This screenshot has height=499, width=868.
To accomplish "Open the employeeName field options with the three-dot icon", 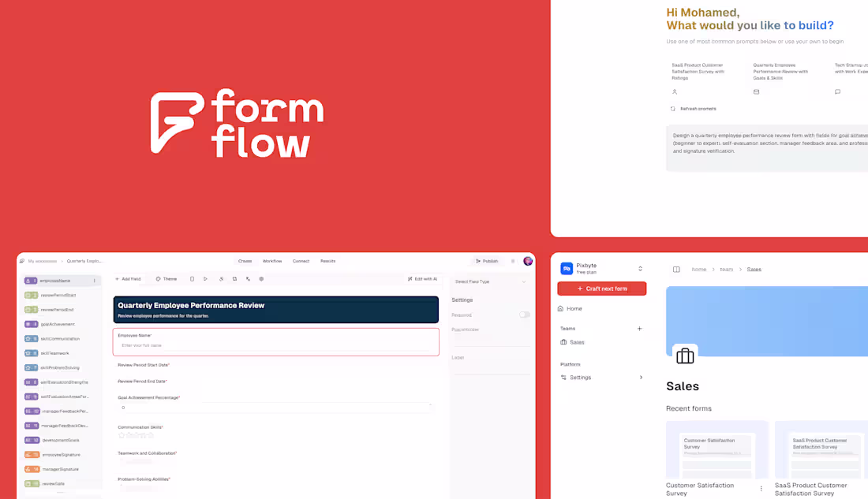I will [92, 280].
